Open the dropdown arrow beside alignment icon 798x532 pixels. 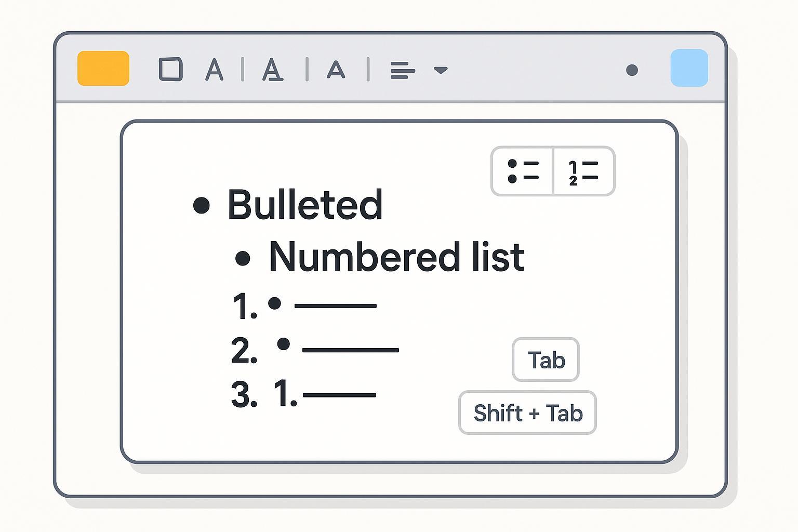441,70
